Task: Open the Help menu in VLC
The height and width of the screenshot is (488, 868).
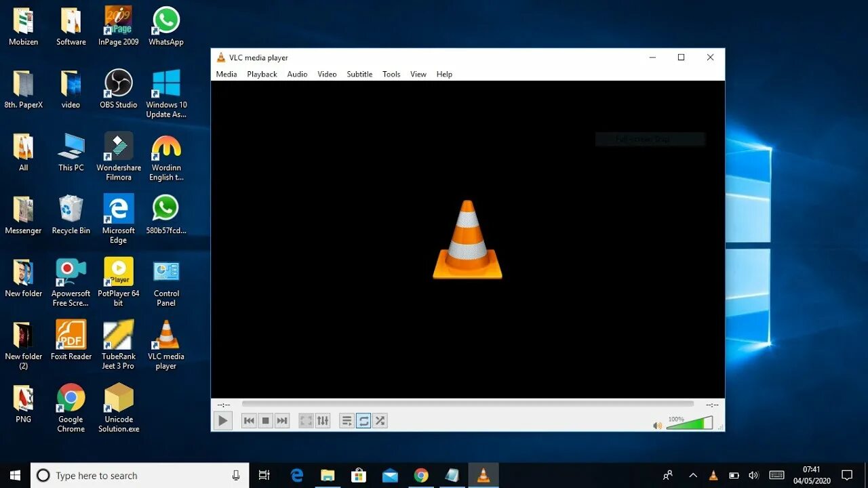Action: [444, 74]
